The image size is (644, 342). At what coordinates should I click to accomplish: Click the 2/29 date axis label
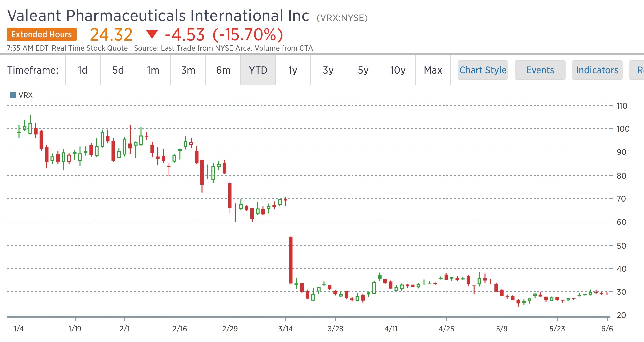point(230,329)
